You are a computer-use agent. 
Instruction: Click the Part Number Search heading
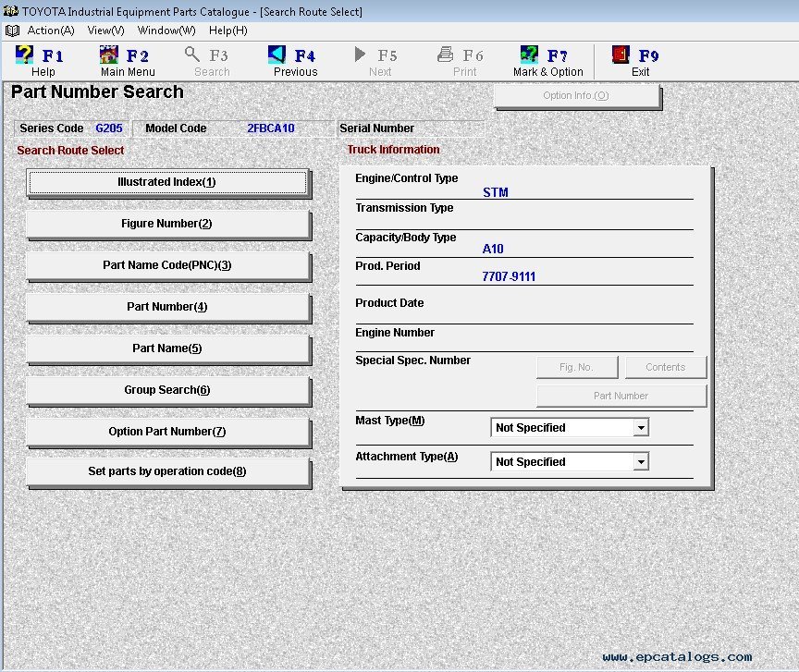[x=97, y=92]
